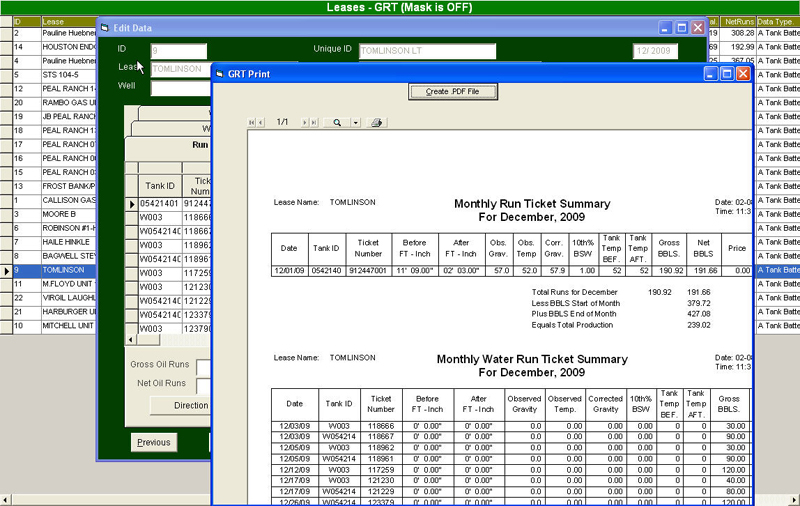Go to next page in GRT Print
Screen dimensions: 800x506
pyautogui.click(x=305, y=122)
